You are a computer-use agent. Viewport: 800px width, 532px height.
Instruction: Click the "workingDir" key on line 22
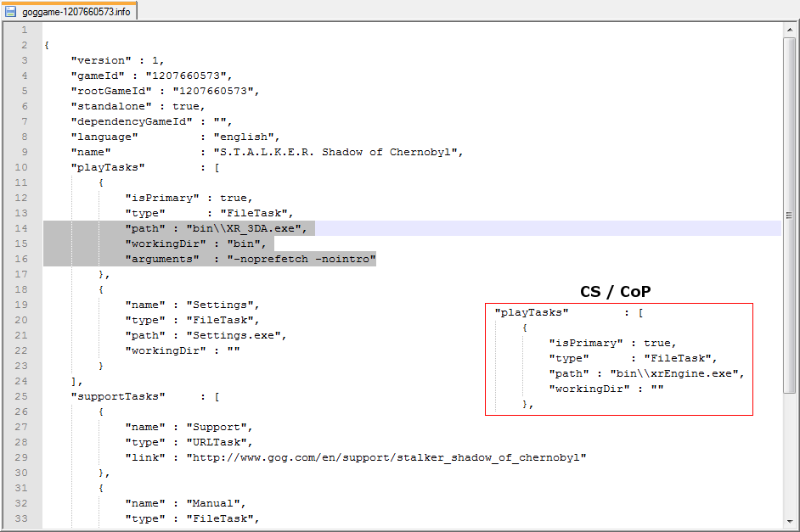click(x=166, y=350)
